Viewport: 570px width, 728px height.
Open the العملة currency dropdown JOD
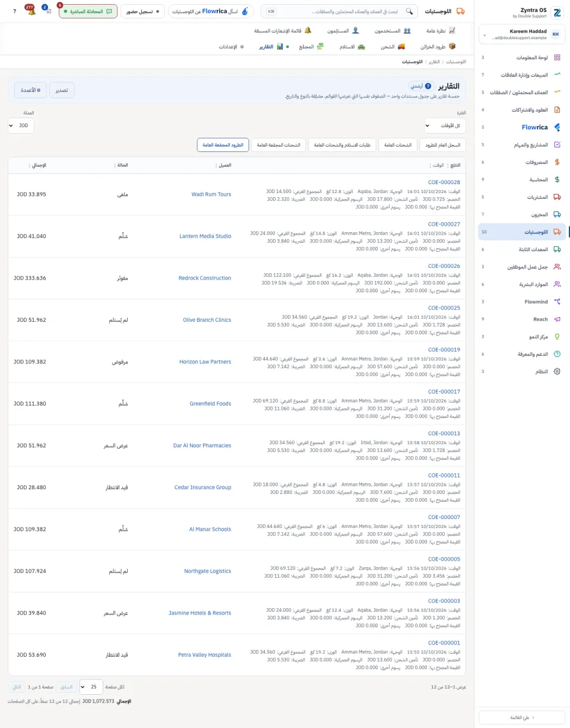[21, 126]
